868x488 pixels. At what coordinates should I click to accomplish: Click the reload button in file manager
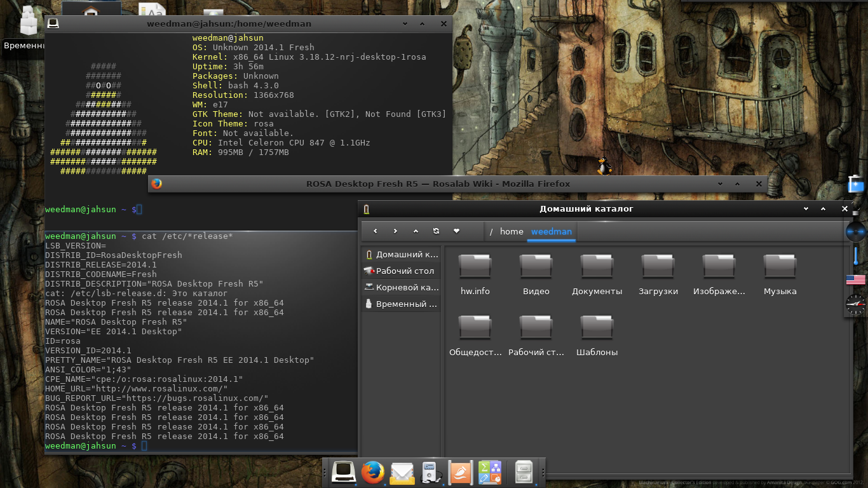[436, 231]
